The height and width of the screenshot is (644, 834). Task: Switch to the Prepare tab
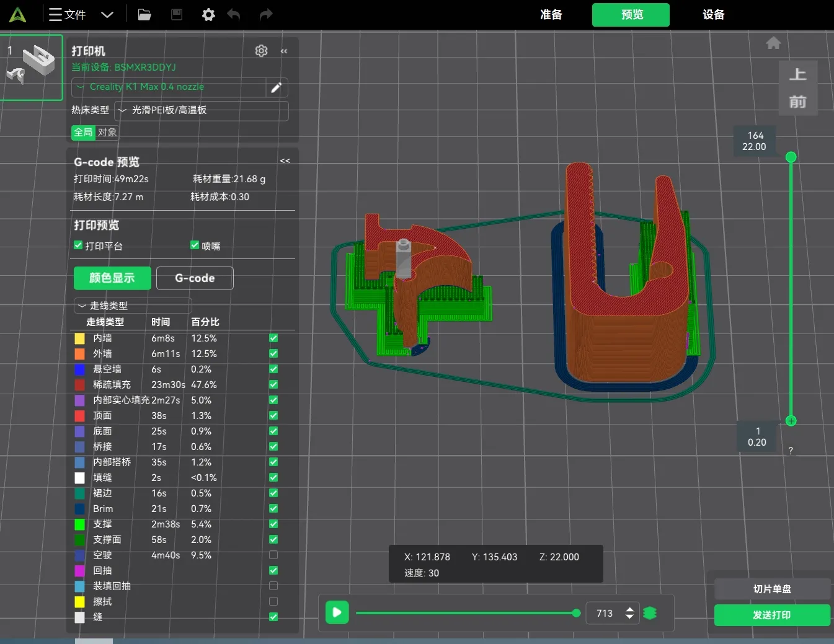pyautogui.click(x=551, y=15)
